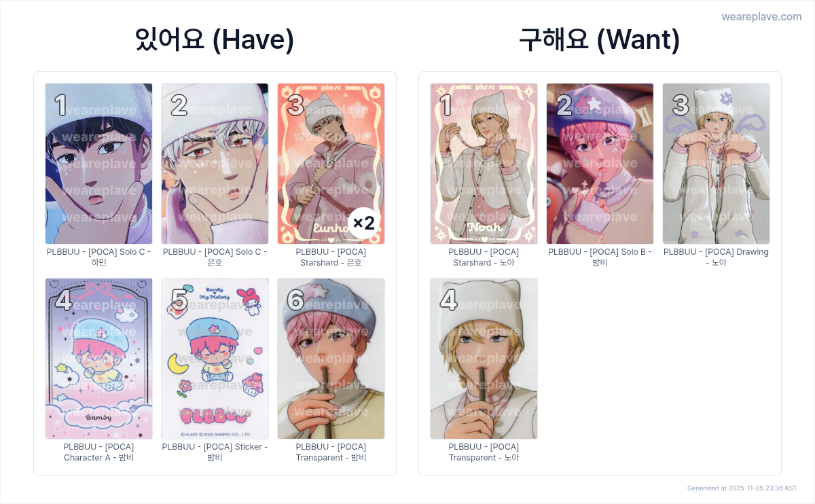Select the Solo C 은호 photocard
Screen dimensions: 815x504
pos(215,164)
